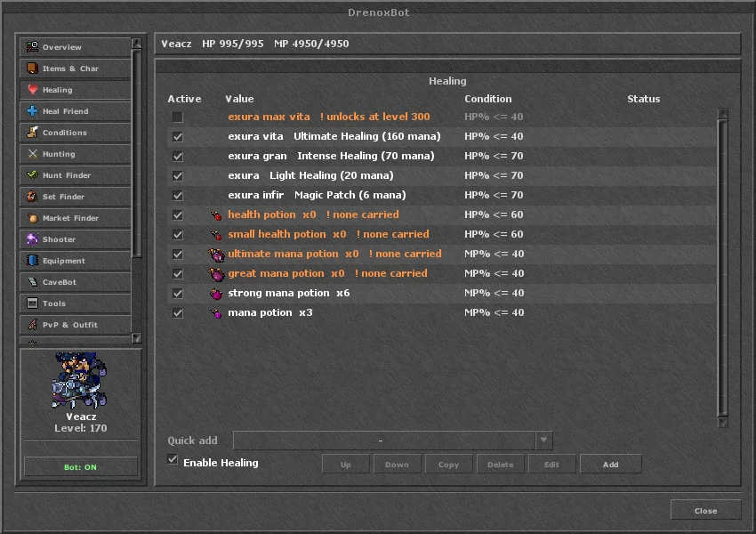Uncheck the exura gran Intense Healing row

click(x=177, y=156)
